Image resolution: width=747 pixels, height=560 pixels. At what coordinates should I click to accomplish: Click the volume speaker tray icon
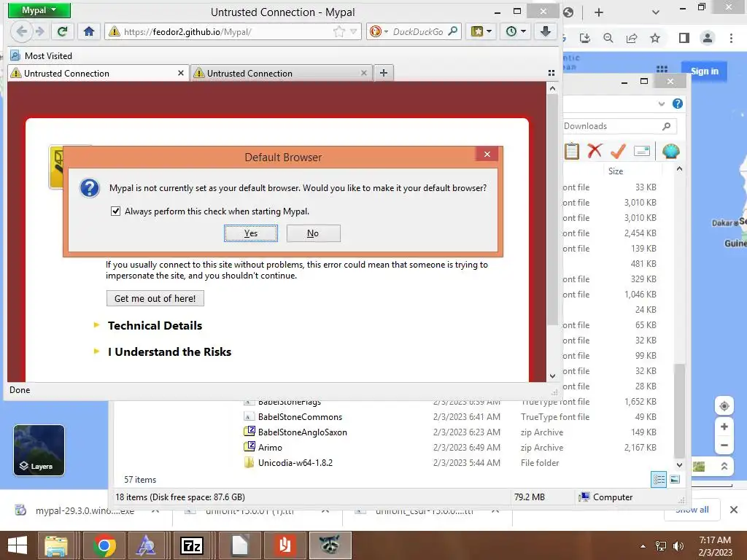tap(678, 546)
